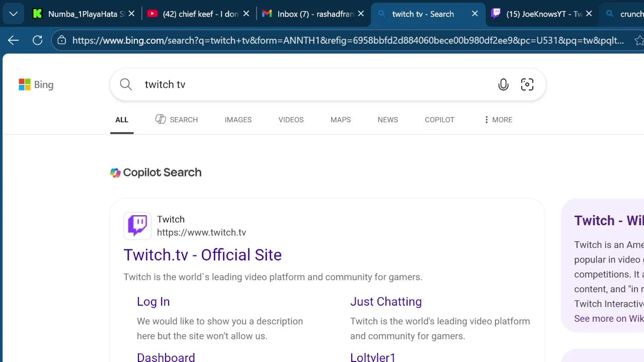Start voice search with microphone icon
644x362 pixels.
[503, 84]
